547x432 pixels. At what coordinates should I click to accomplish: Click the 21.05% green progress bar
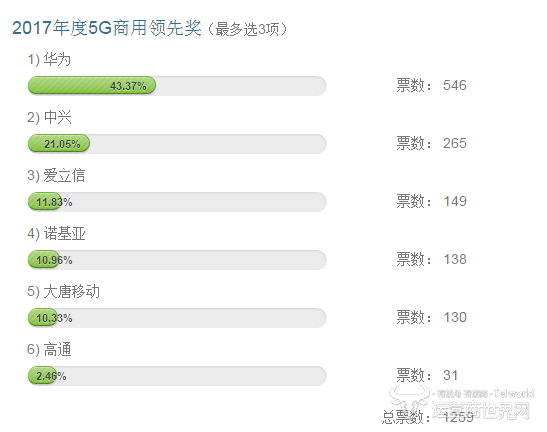point(59,143)
